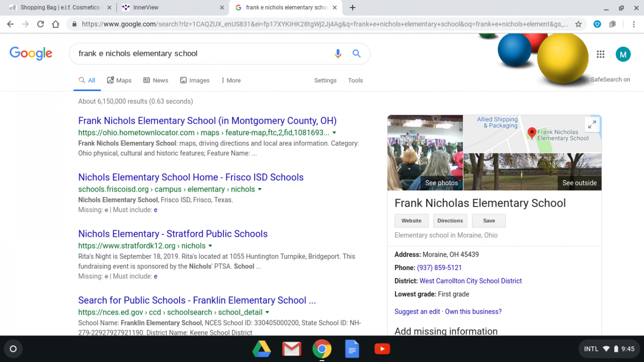Screen dimensions: 644x362
Task: Open a new browser tab
Action: coord(353,8)
